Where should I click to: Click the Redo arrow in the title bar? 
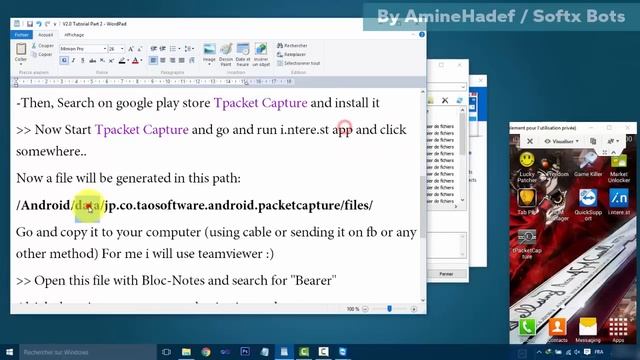click(x=47, y=24)
